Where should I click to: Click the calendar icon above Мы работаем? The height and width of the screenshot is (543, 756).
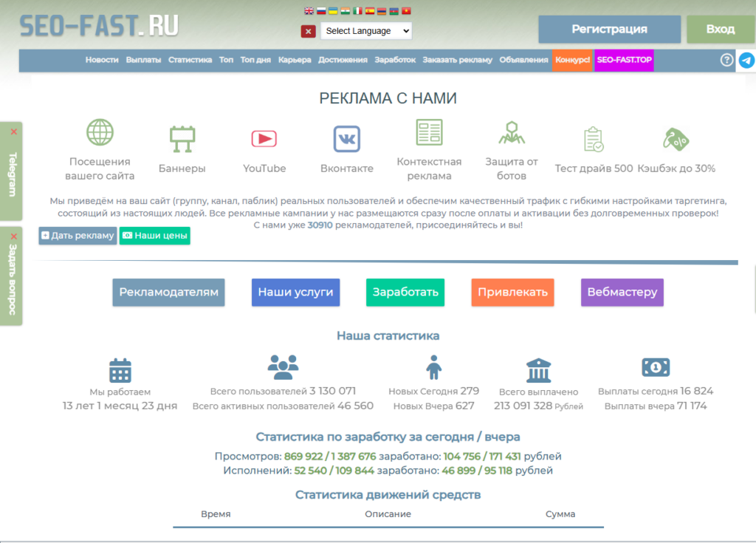pyautogui.click(x=120, y=370)
